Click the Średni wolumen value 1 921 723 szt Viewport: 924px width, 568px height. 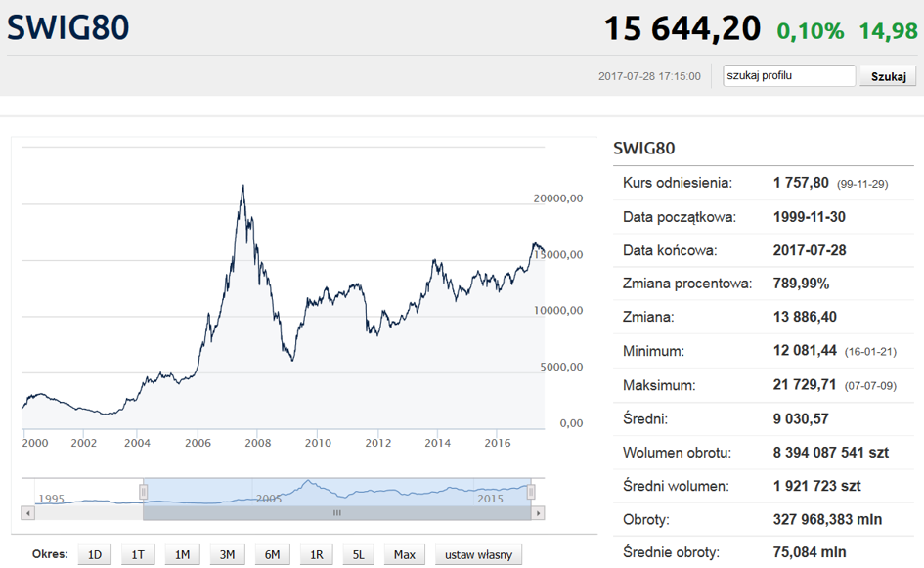click(816, 486)
